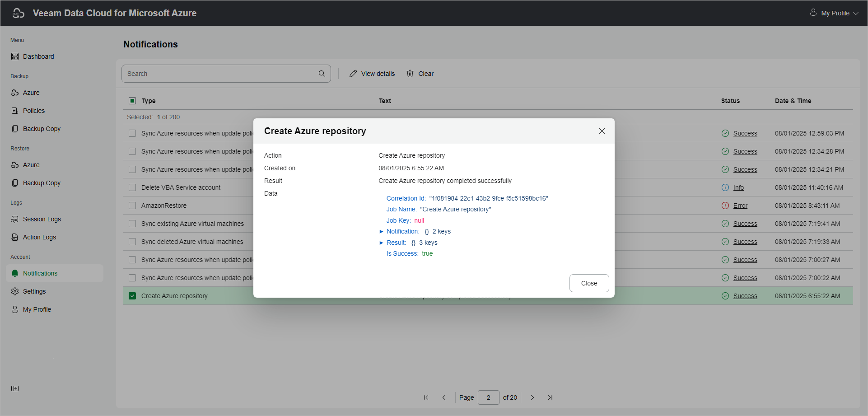Open Info status link

(738, 187)
